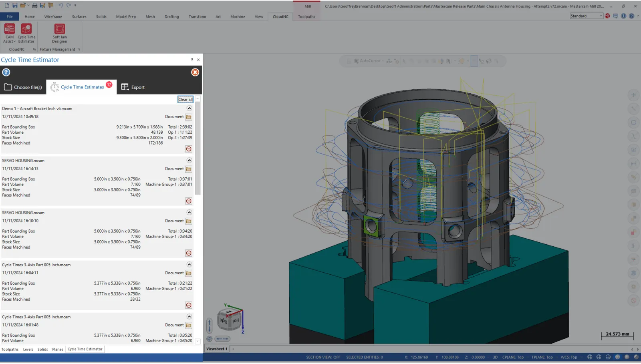641x364 pixels.
Task: Click the horizontal rotate arrows control
Action: point(222,339)
